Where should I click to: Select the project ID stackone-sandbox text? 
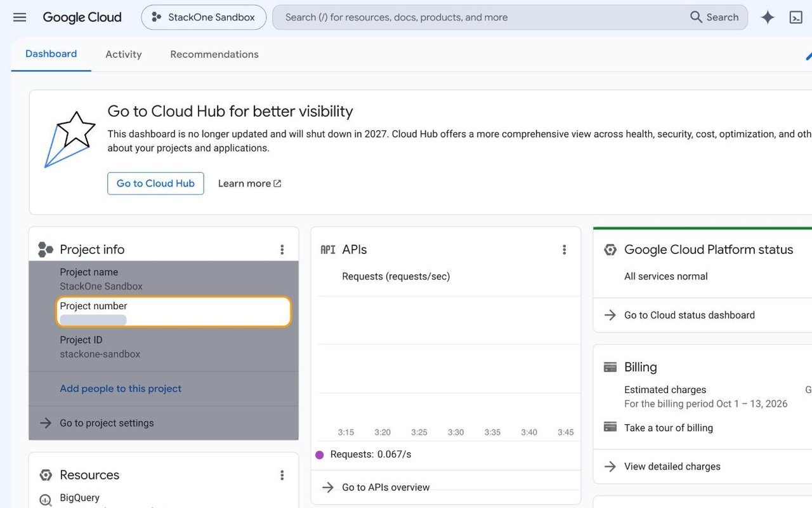(x=100, y=354)
